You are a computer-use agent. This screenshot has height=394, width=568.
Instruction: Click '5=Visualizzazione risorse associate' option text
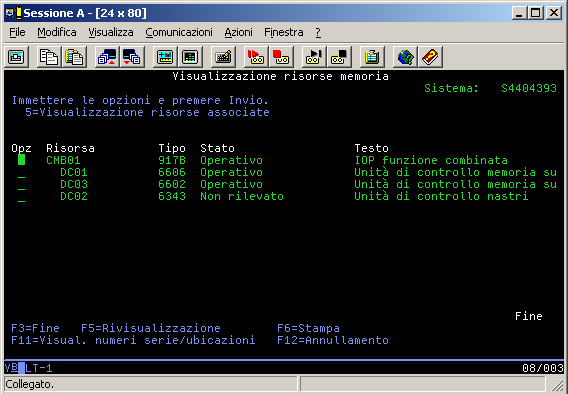[x=147, y=112]
